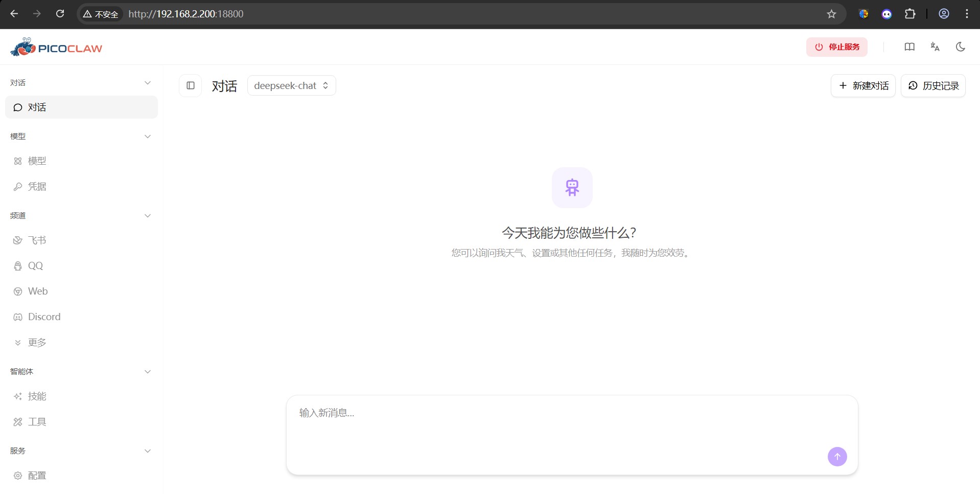980x494 pixels.
Task: Open the language translation icon
Action: tap(935, 47)
